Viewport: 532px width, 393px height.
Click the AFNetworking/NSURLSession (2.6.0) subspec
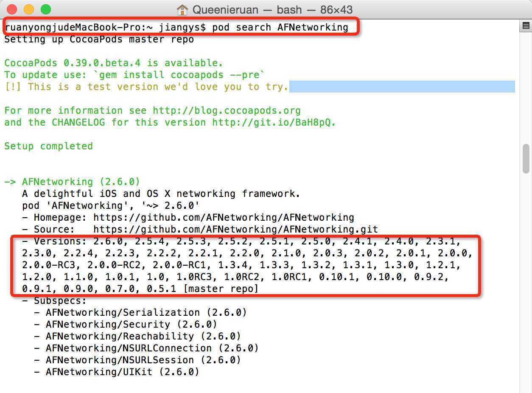pyautogui.click(x=143, y=360)
